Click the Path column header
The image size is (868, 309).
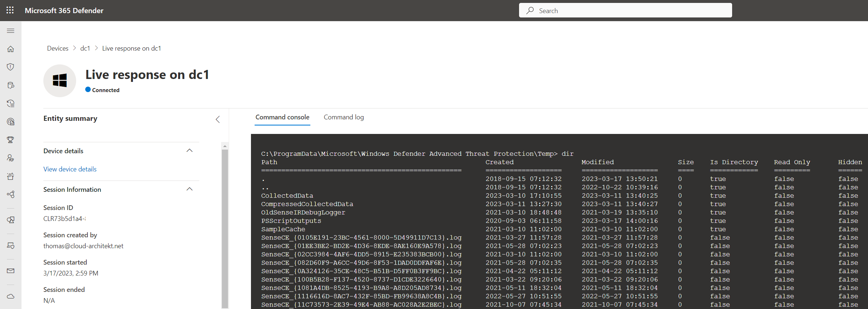(269, 162)
